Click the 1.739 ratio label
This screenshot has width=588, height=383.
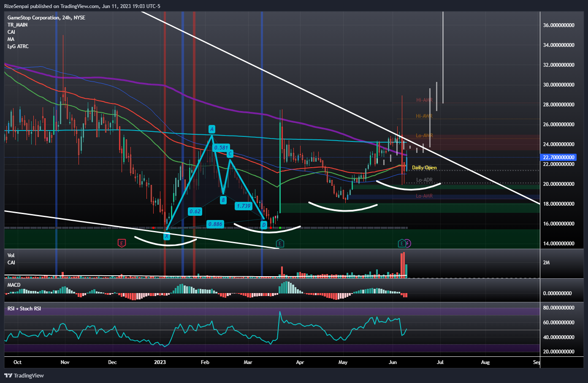pyautogui.click(x=244, y=206)
